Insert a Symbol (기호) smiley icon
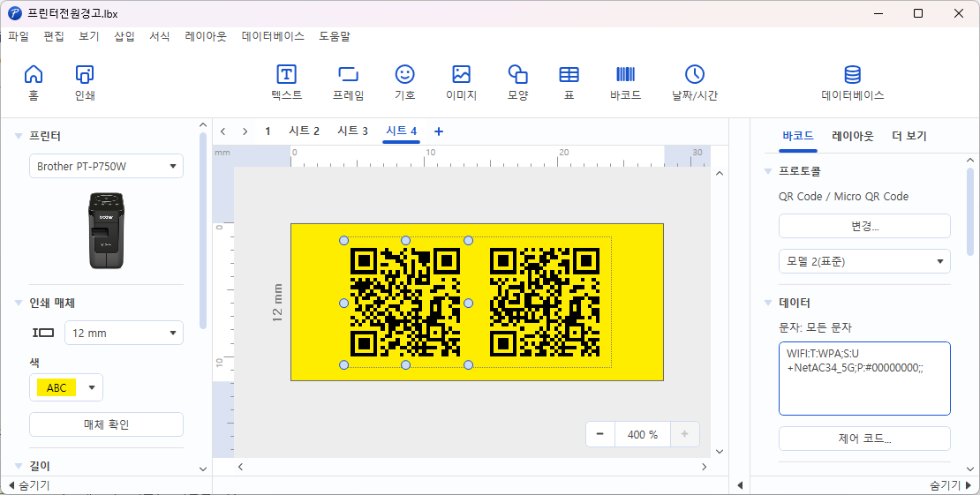The image size is (980, 495). [x=405, y=83]
